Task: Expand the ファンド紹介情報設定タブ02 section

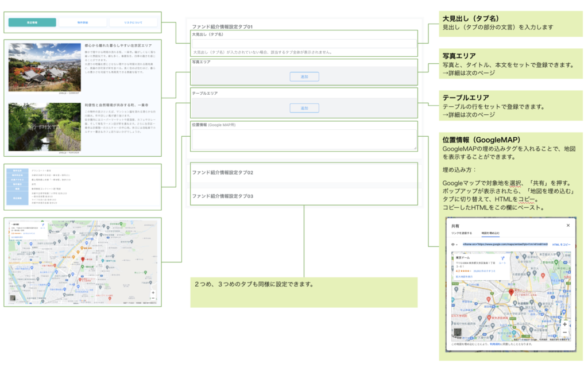Action: coord(304,172)
